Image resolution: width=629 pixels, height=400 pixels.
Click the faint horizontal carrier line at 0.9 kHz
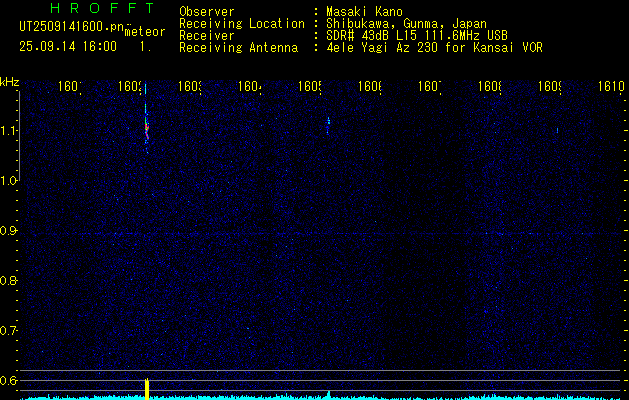(x=321, y=233)
